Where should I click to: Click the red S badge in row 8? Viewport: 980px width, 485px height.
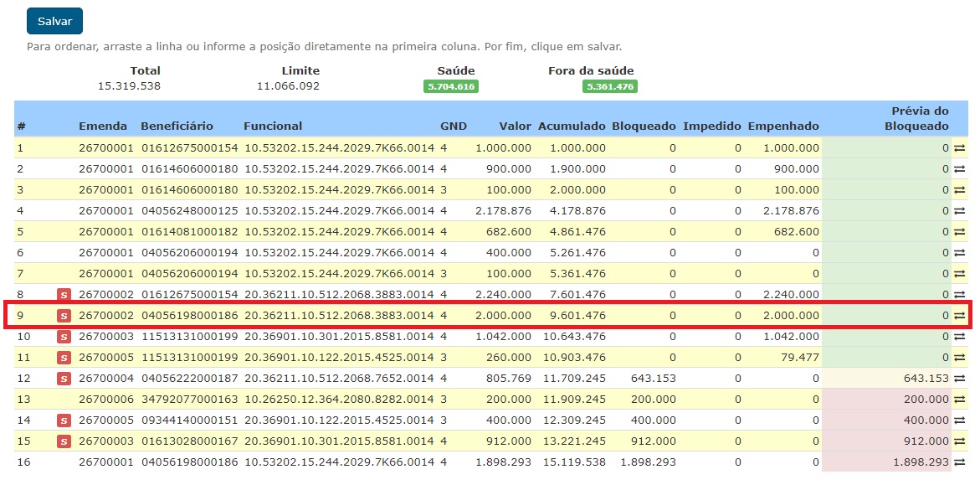point(64,295)
